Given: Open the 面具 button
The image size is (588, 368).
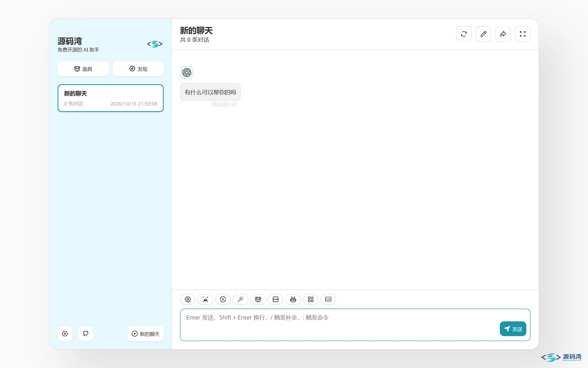Looking at the screenshot, I should tap(83, 69).
